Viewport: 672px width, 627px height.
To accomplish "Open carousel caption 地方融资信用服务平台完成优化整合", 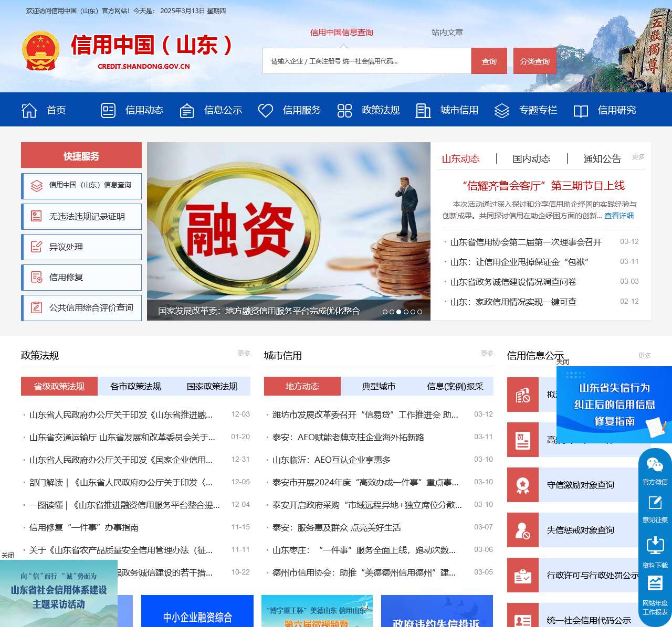I will (259, 311).
